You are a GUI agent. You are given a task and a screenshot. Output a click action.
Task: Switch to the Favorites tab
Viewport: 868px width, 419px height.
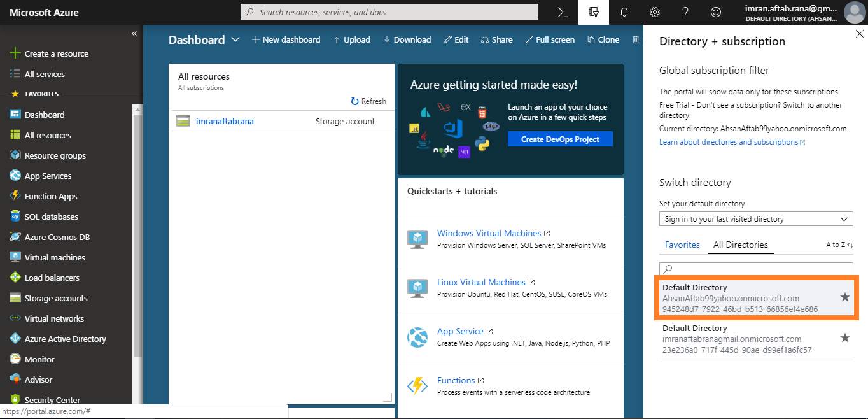coord(682,245)
